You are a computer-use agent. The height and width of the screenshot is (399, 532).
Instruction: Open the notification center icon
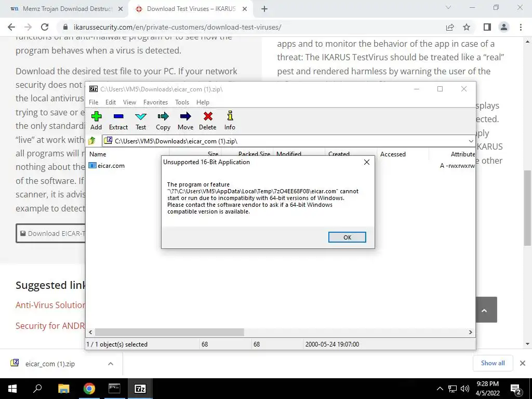(516, 389)
